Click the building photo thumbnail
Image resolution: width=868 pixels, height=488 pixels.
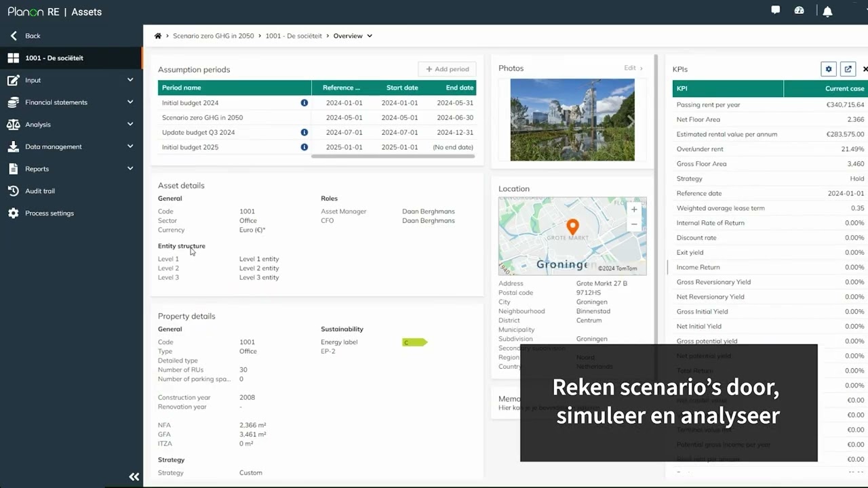coord(572,120)
